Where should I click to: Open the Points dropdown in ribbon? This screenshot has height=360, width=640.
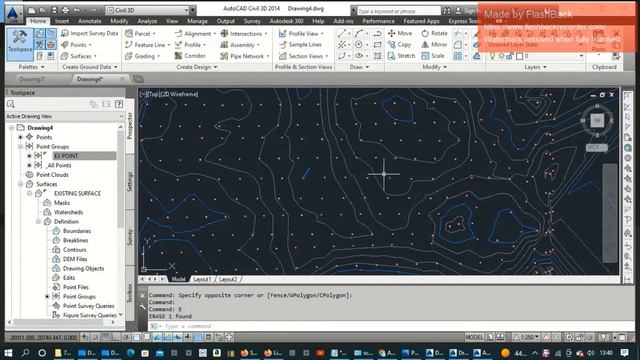(x=90, y=45)
